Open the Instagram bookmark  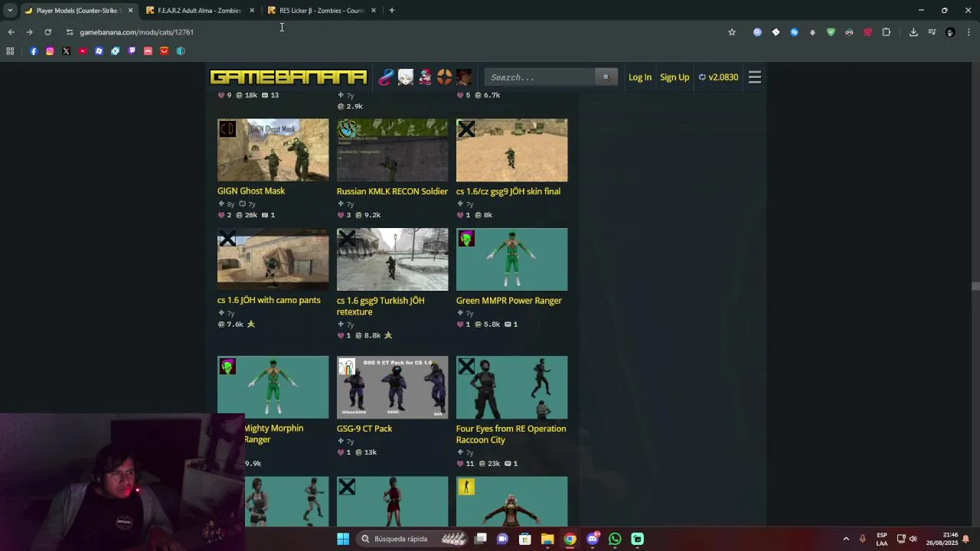[50, 51]
